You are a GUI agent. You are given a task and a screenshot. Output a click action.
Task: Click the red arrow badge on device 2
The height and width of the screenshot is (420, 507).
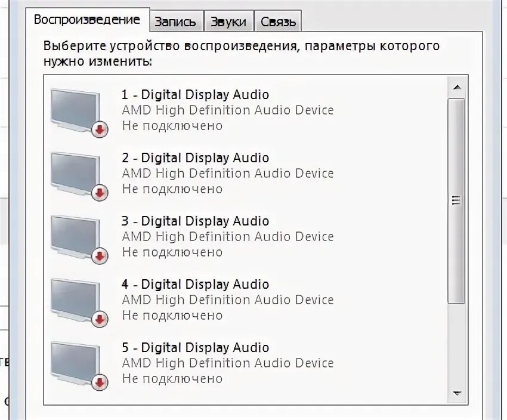pos(100,193)
